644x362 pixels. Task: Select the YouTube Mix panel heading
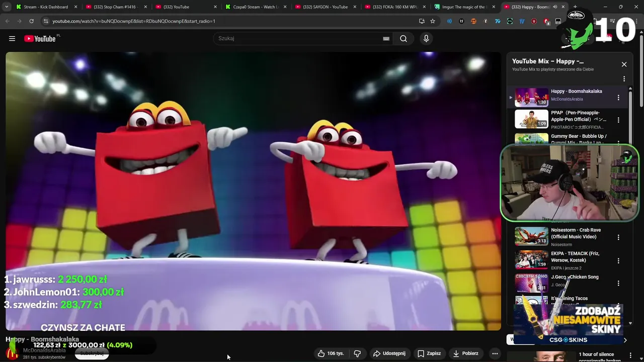click(x=547, y=61)
